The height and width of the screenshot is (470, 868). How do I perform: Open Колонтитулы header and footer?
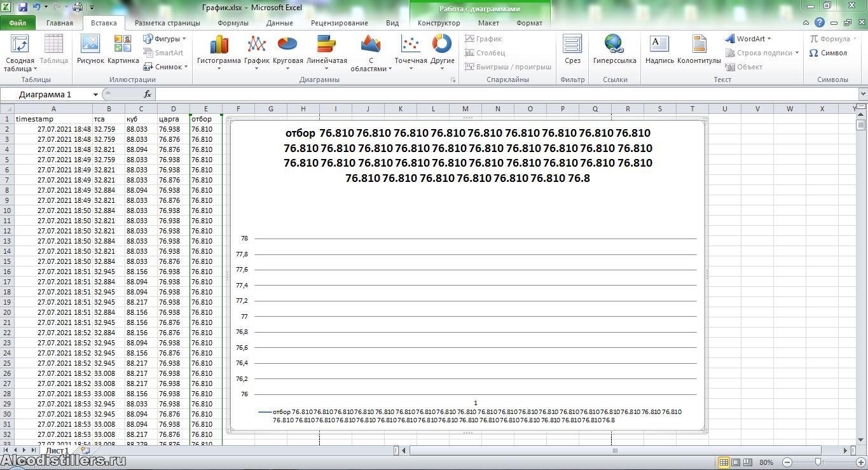(x=699, y=50)
